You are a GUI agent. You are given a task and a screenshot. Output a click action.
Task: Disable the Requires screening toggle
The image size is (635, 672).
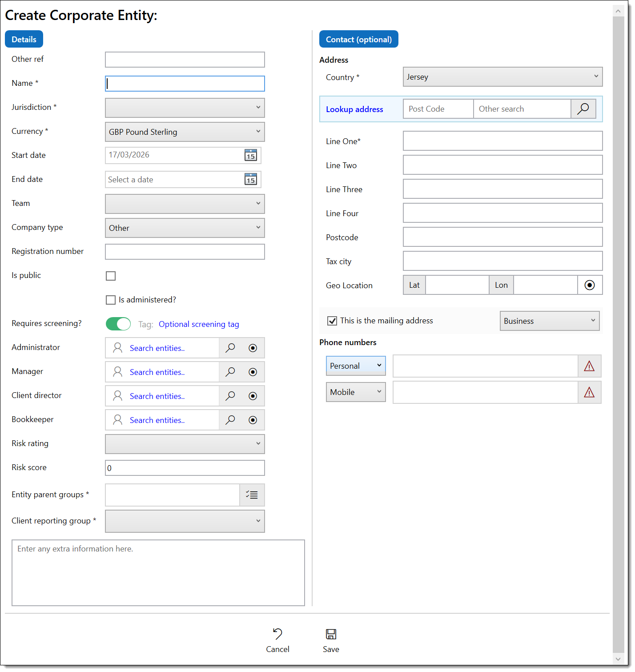pos(118,324)
